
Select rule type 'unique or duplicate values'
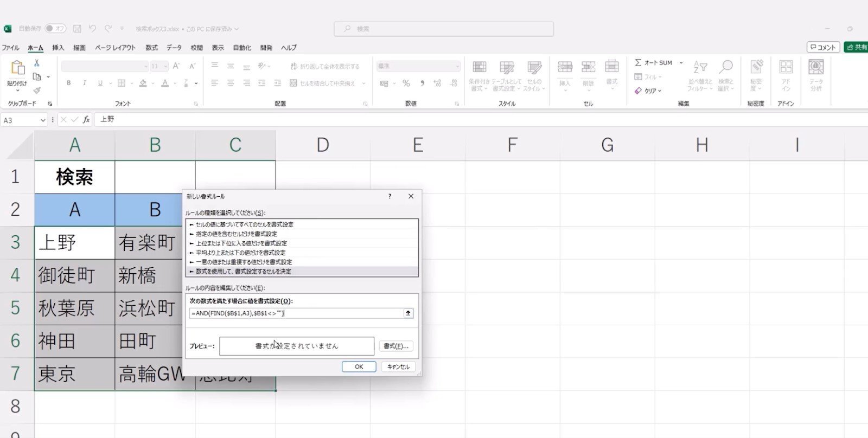[302, 262]
